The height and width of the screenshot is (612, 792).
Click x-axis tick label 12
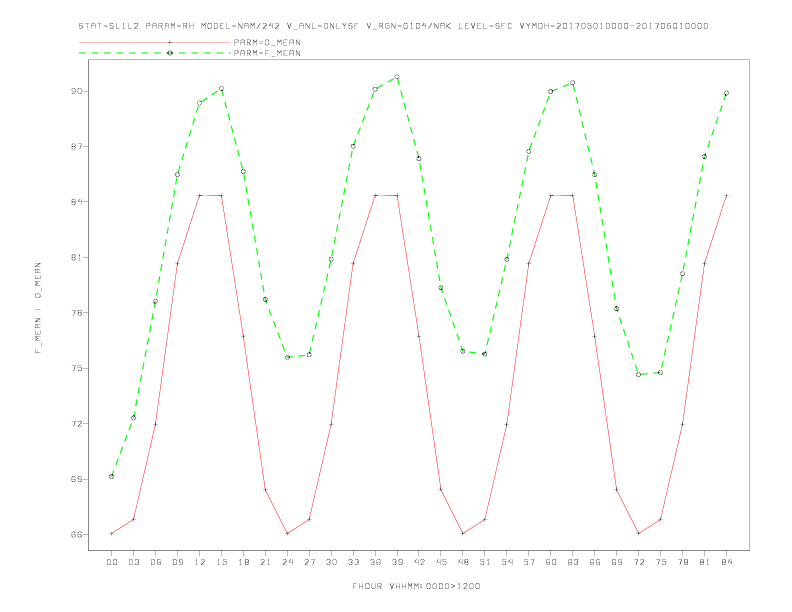200,562
